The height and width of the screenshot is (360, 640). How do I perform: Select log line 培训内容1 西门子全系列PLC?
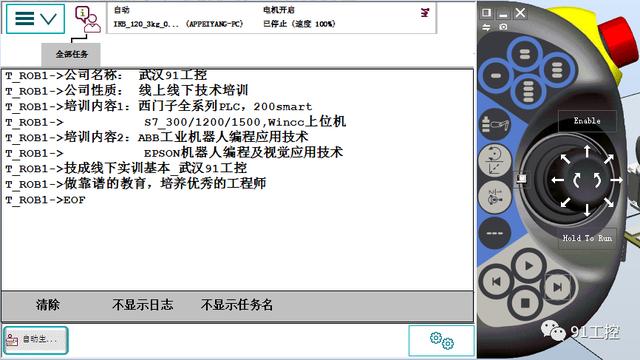[x=159, y=106]
